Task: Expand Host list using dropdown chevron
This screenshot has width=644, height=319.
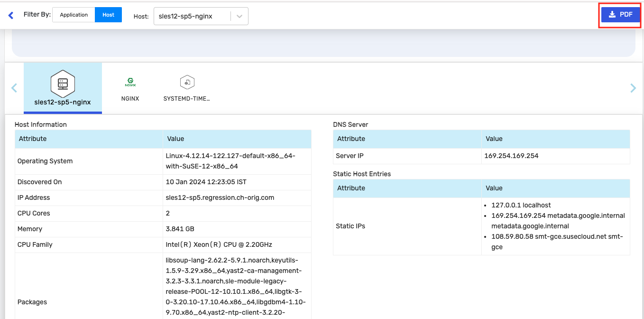Action: point(239,16)
